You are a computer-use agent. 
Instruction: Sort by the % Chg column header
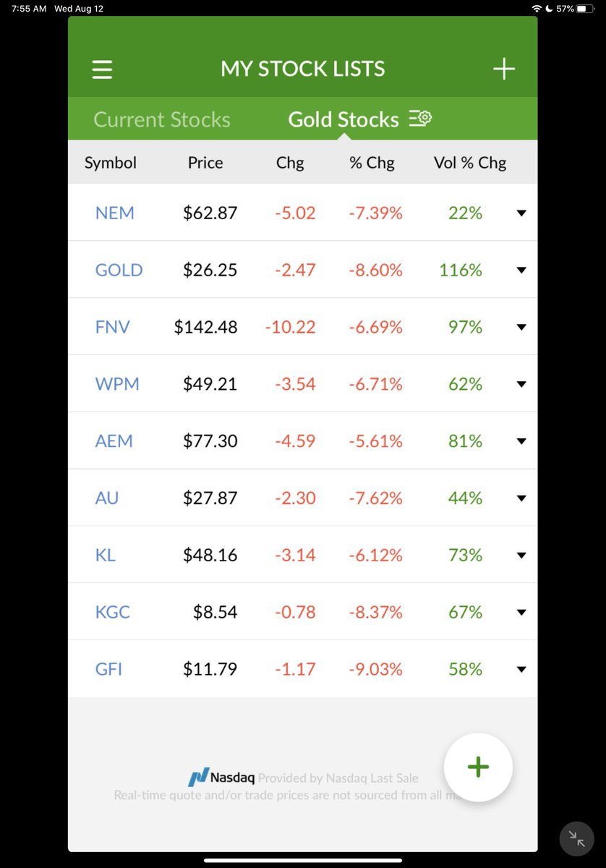pos(372,163)
